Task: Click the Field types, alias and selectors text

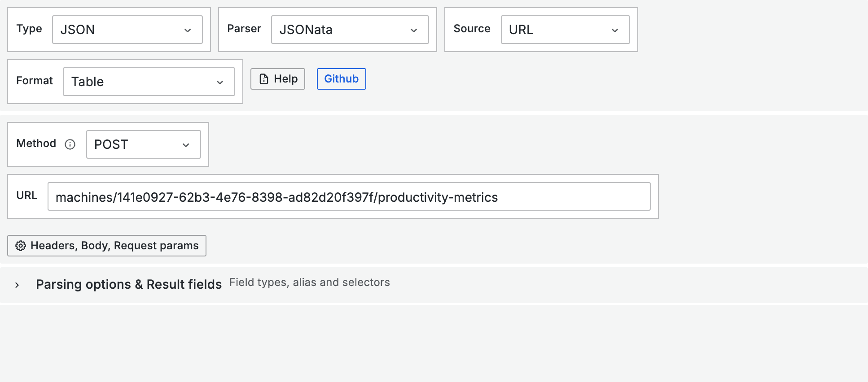Action: [309, 282]
